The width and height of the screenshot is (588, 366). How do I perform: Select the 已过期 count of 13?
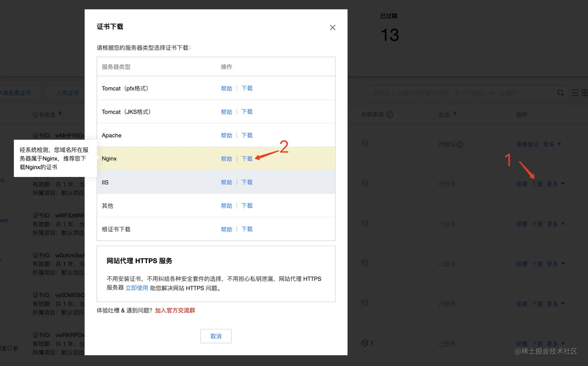pyautogui.click(x=390, y=35)
